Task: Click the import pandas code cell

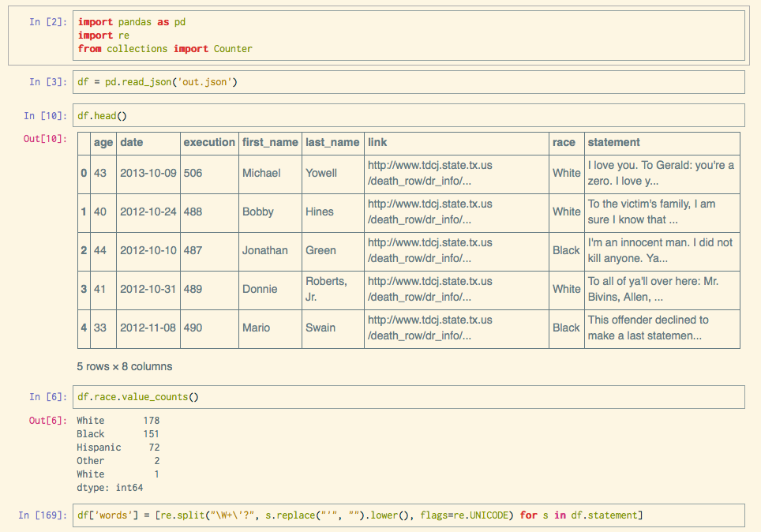Action: pyautogui.click(x=409, y=36)
